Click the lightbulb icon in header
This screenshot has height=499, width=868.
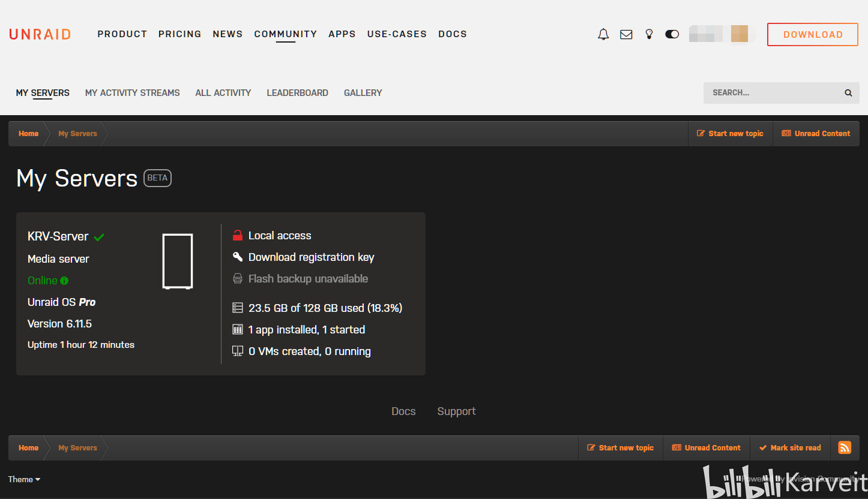pos(649,34)
